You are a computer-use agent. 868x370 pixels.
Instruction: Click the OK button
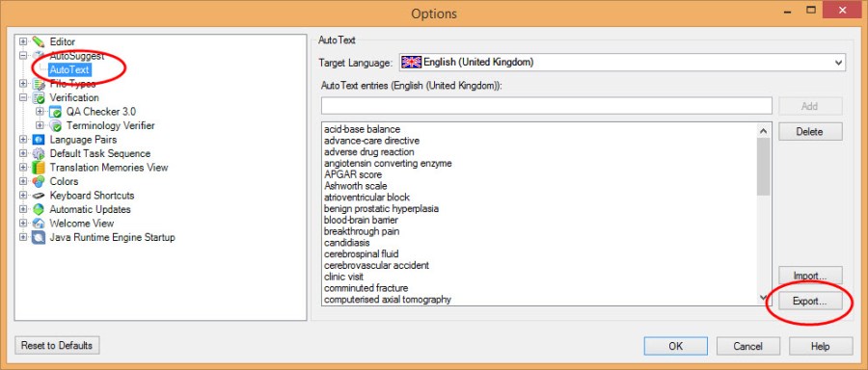pyautogui.click(x=676, y=346)
